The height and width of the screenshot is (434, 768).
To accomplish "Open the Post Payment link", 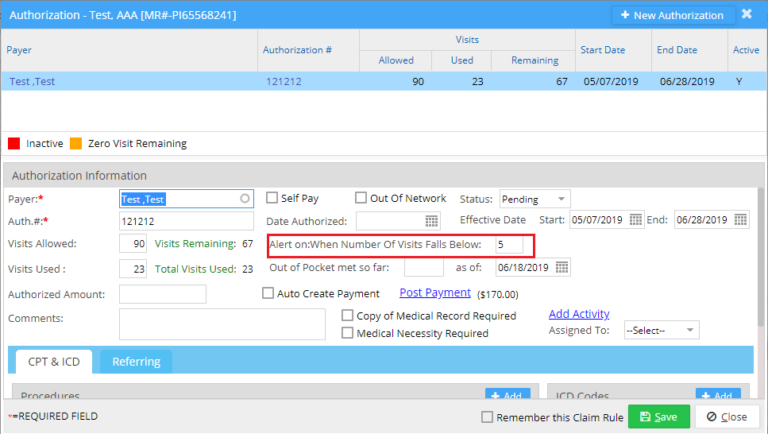I will (x=434, y=293).
